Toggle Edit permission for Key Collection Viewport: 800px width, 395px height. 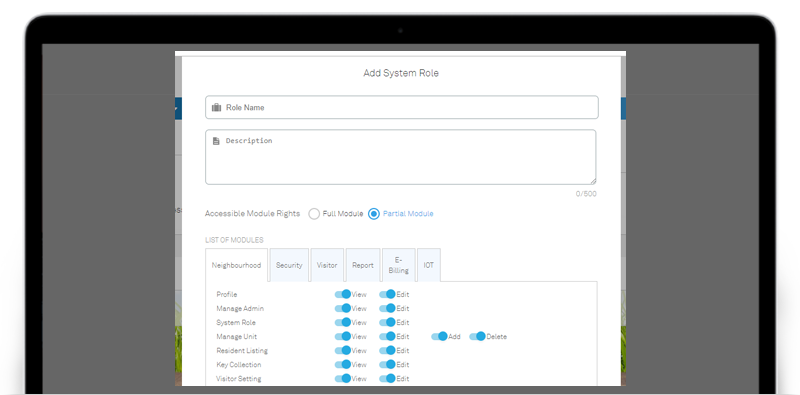[x=387, y=364]
